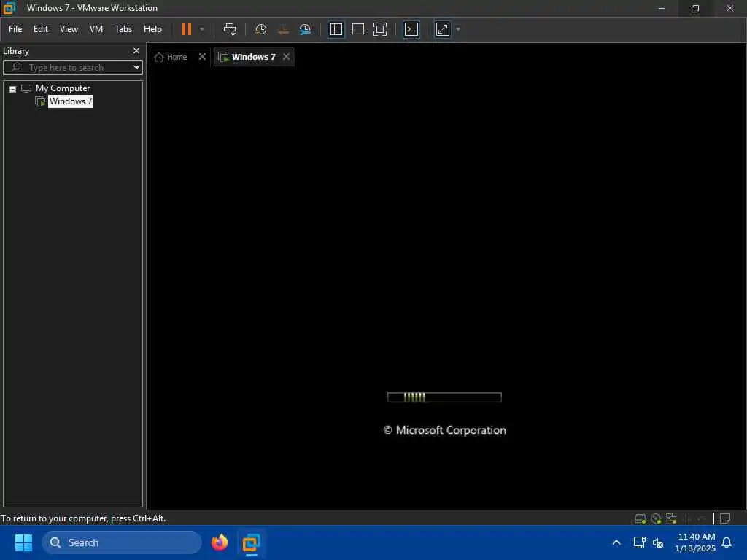Image resolution: width=747 pixels, height=560 pixels.
Task: Click the stretch guest display icon
Action: tap(443, 29)
